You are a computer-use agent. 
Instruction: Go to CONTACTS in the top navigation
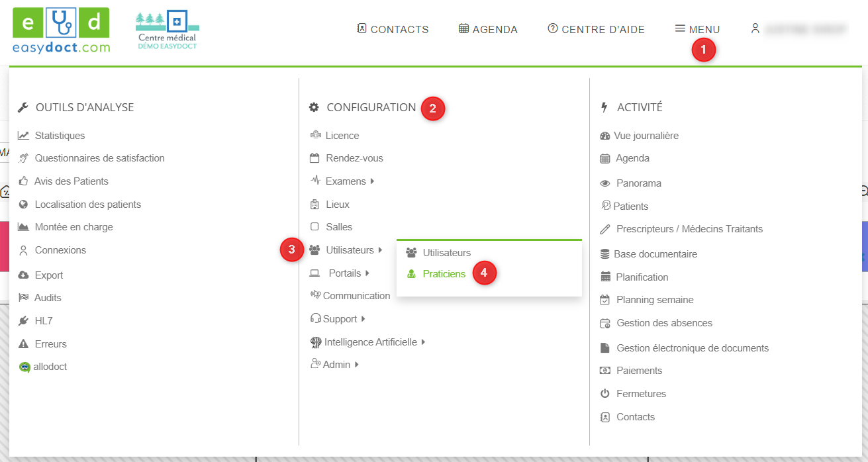(x=393, y=29)
